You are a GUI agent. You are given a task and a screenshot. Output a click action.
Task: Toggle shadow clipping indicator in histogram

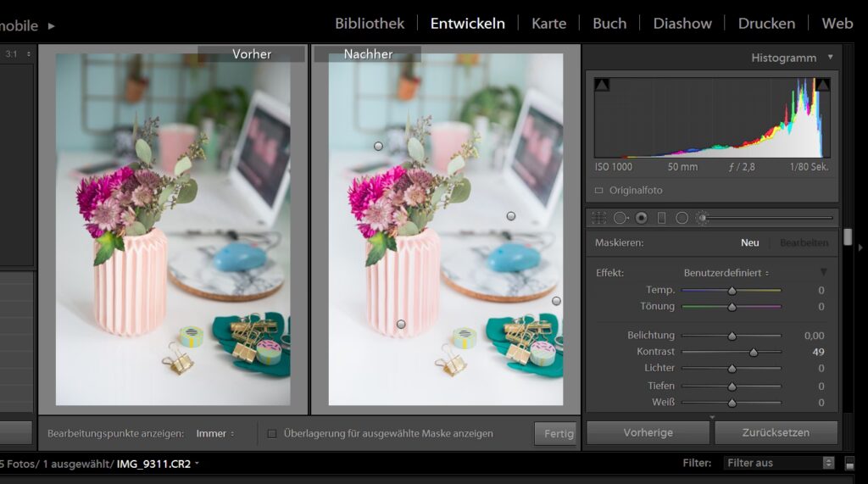602,85
